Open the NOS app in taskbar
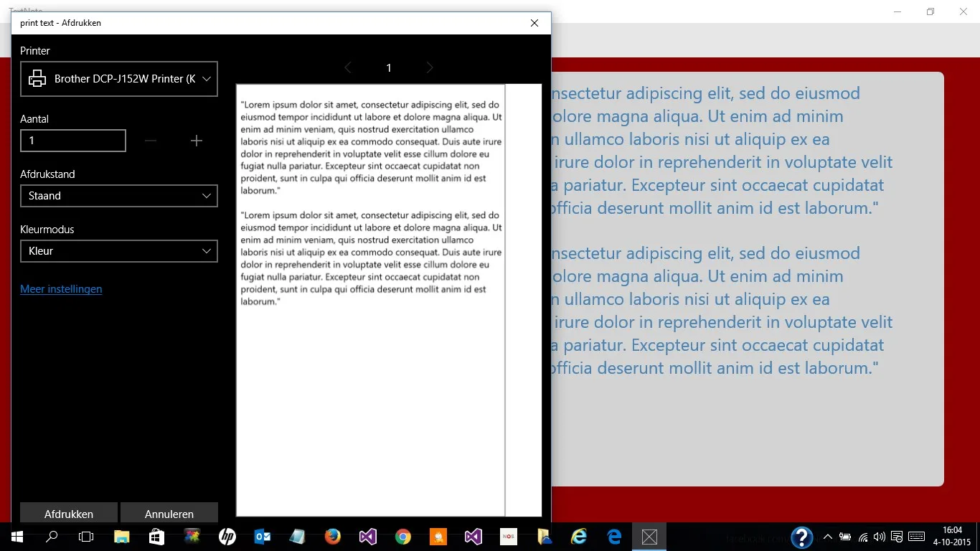The image size is (980, 551). (508, 537)
